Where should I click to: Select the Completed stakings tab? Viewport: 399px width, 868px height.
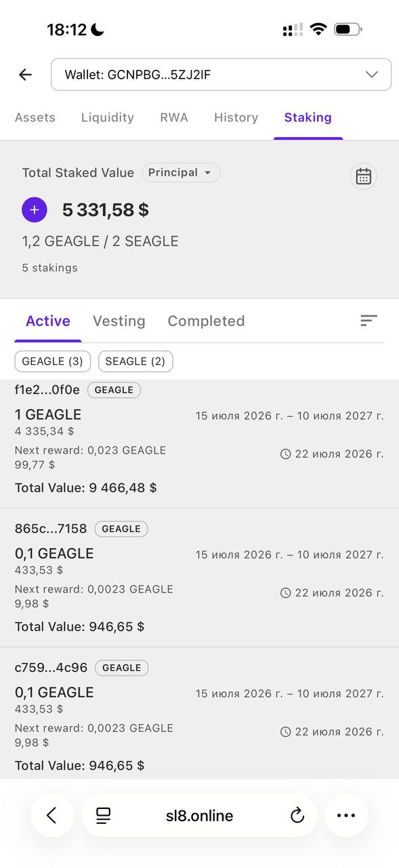click(x=206, y=321)
